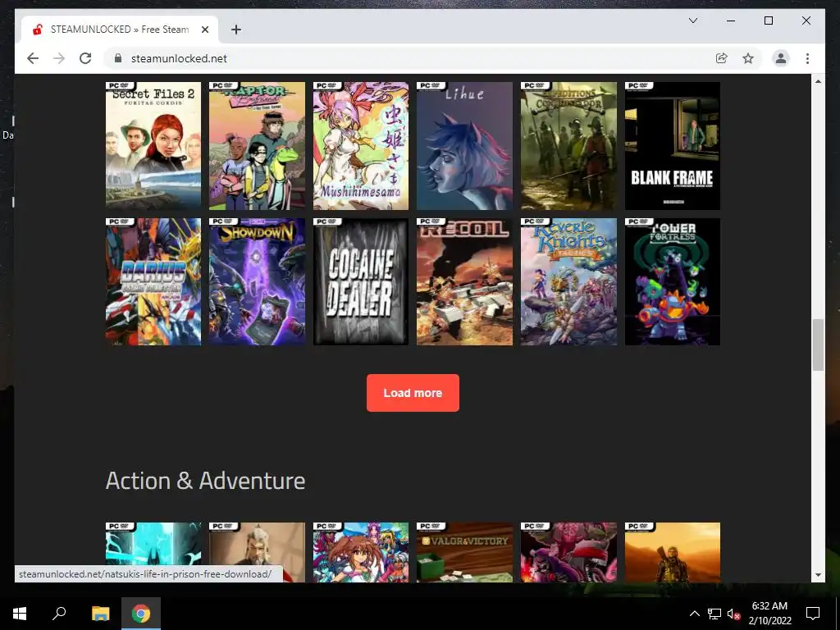Viewport: 840px width, 630px height.
Task: Open the Recoil game cover
Action: point(464,281)
